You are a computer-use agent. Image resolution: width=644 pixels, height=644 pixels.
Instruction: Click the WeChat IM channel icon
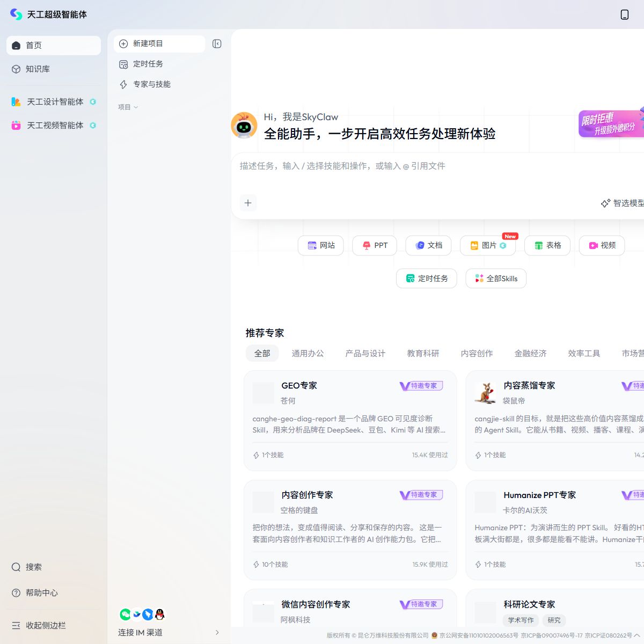coord(125,614)
